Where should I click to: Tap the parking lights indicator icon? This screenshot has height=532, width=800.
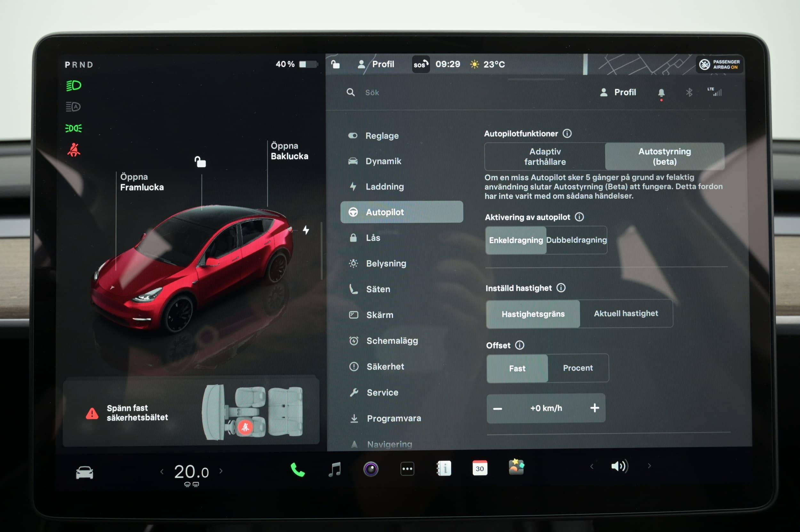click(73, 128)
